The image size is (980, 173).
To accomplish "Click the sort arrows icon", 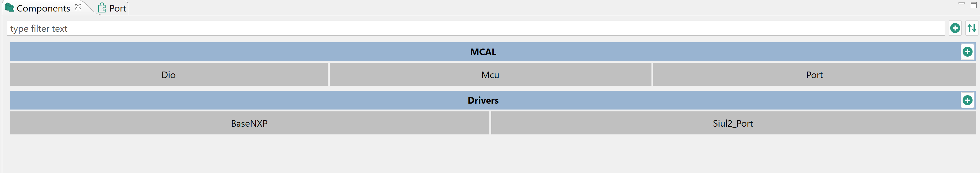I will (x=972, y=28).
